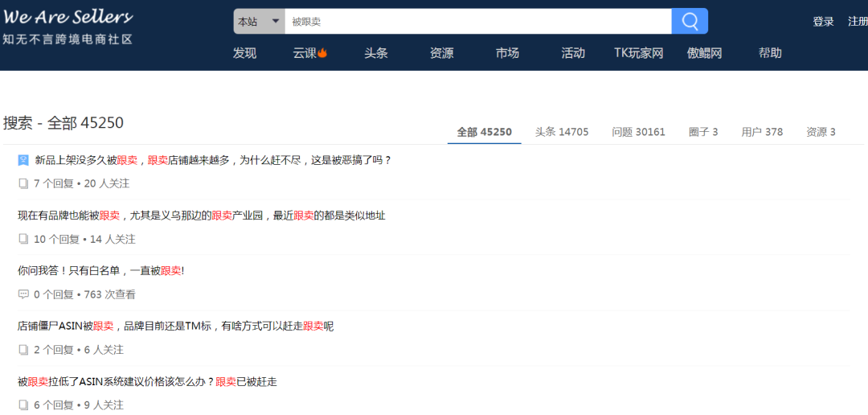Click the 登录 login link
The width and height of the screenshot is (868, 415).
[x=823, y=22]
